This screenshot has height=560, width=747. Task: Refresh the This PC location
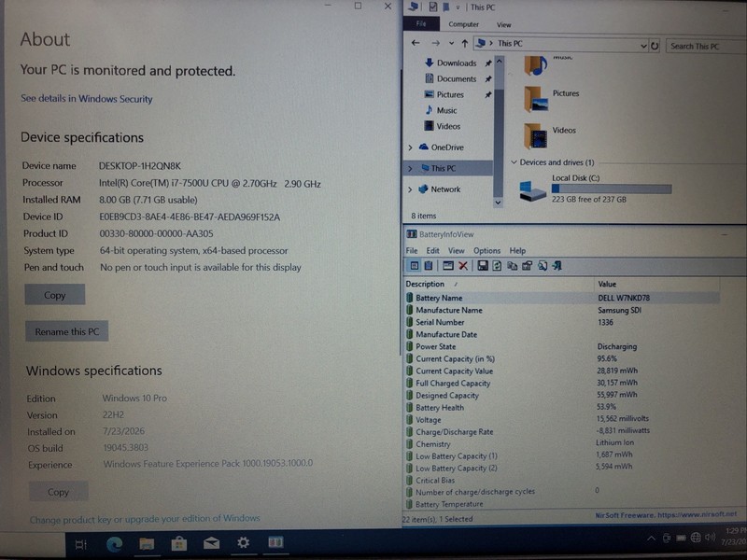[655, 46]
